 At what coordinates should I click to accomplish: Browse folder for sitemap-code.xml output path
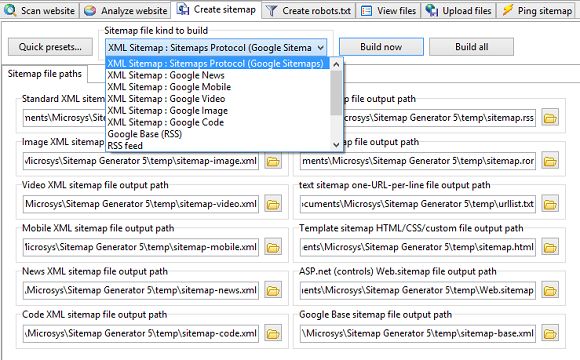point(273,334)
